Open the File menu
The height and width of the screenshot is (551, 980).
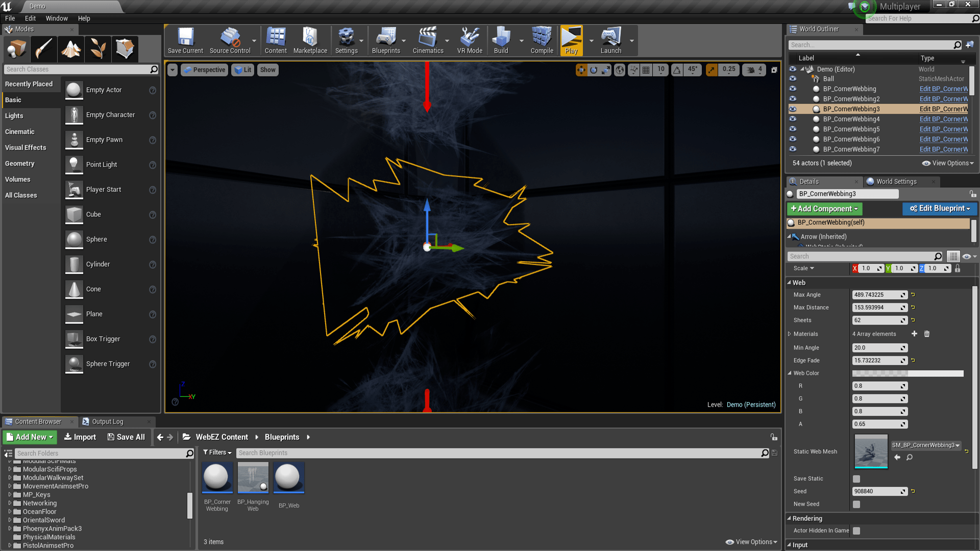[10, 18]
